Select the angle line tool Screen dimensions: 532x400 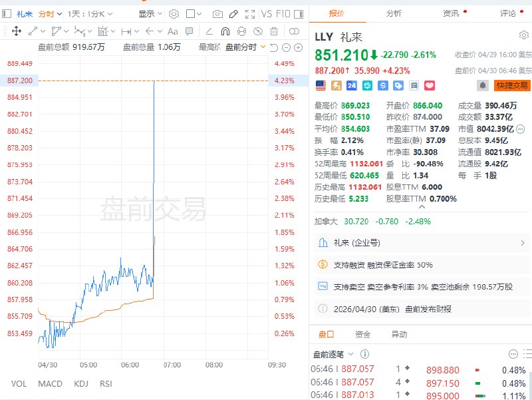209,31
